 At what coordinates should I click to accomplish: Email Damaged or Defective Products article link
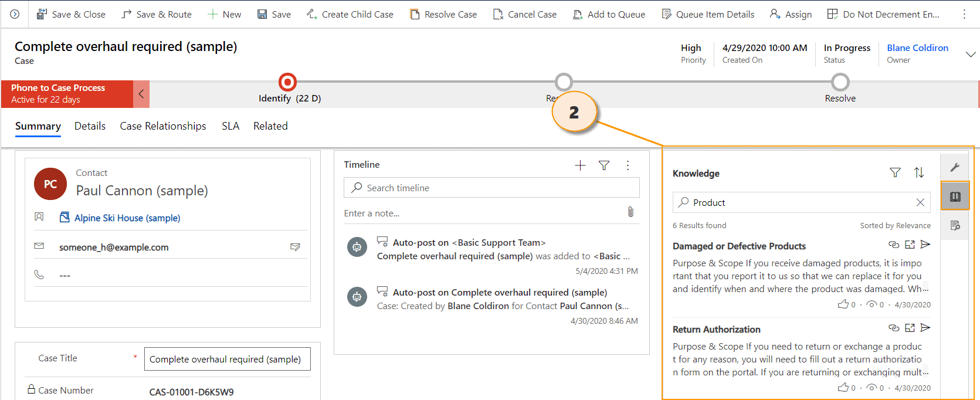(x=925, y=245)
